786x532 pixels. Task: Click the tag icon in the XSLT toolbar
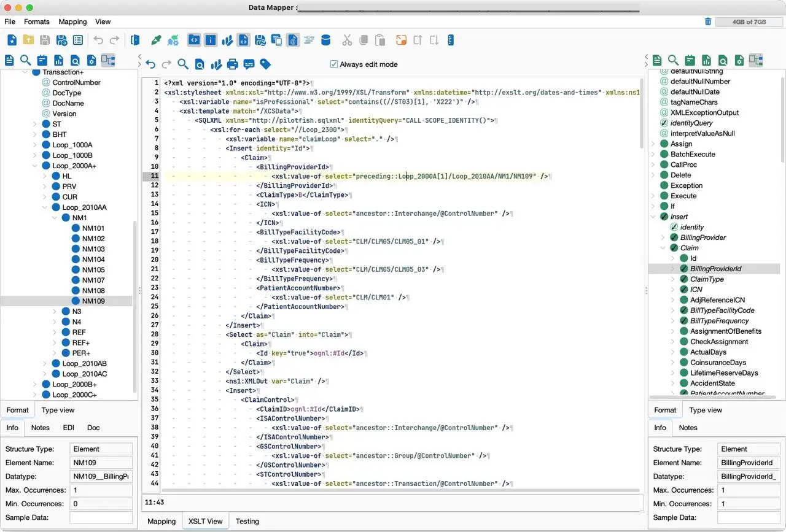coord(266,64)
